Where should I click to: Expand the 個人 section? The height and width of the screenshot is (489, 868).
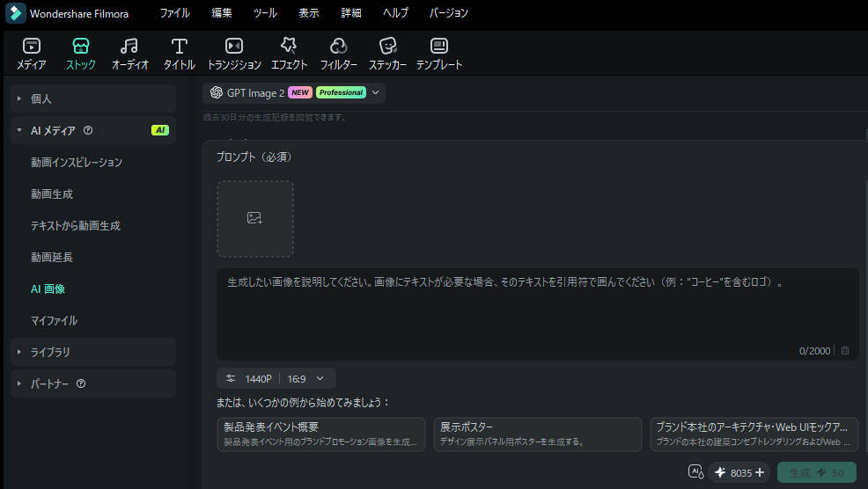pyautogui.click(x=19, y=99)
